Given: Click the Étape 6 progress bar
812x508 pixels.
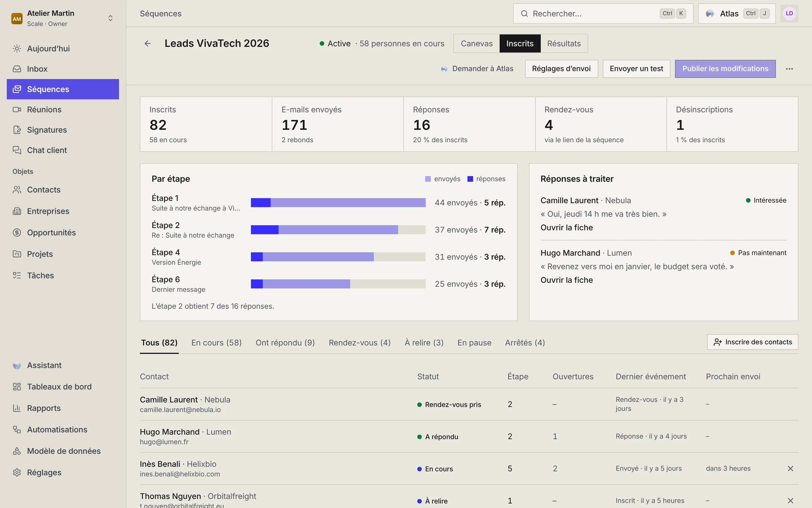Looking at the screenshot, I should click(338, 284).
